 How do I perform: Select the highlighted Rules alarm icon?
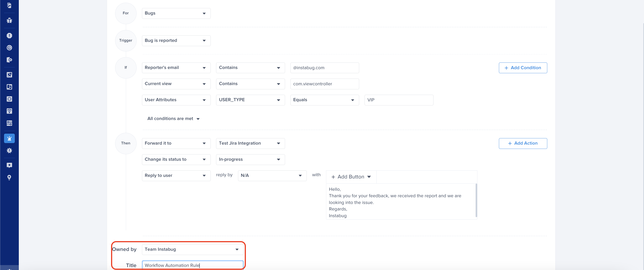[9, 138]
